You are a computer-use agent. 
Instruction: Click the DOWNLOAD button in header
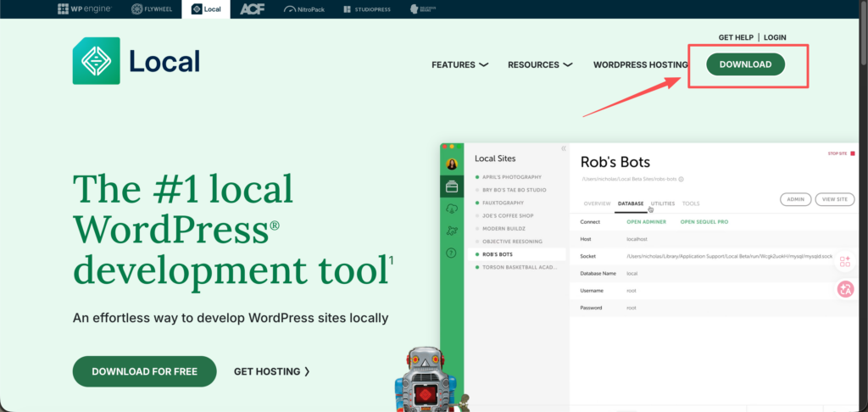click(x=746, y=64)
